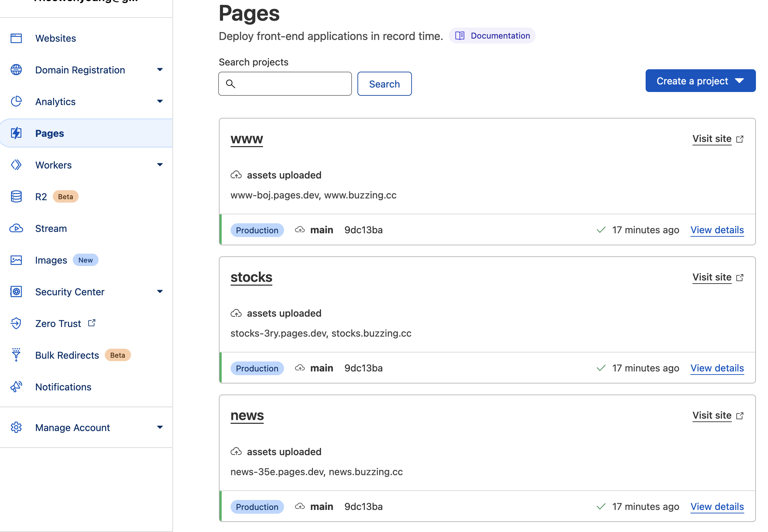Expand the Analytics submenu arrow
The height and width of the screenshot is (532, 768).
point(160,102)
